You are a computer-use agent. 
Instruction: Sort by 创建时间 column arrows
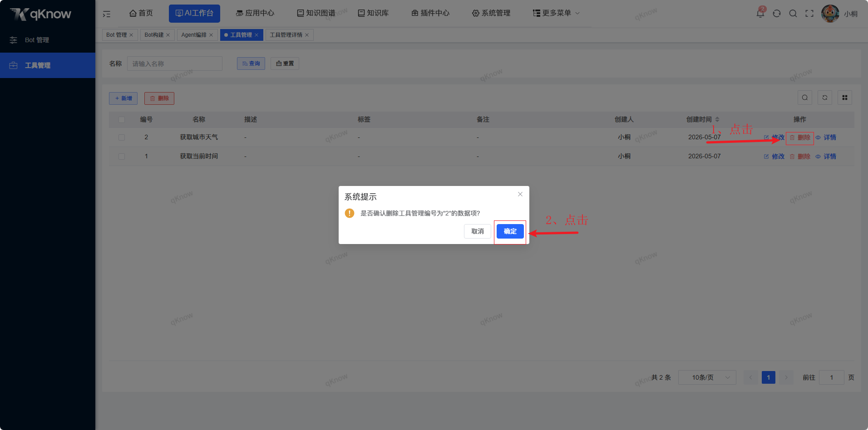click(717, 119)
